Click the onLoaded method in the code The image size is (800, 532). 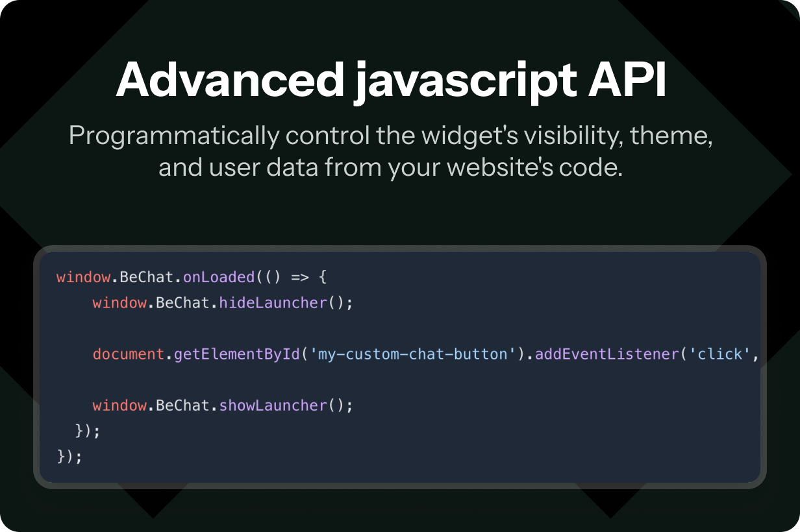click(219, 277)
